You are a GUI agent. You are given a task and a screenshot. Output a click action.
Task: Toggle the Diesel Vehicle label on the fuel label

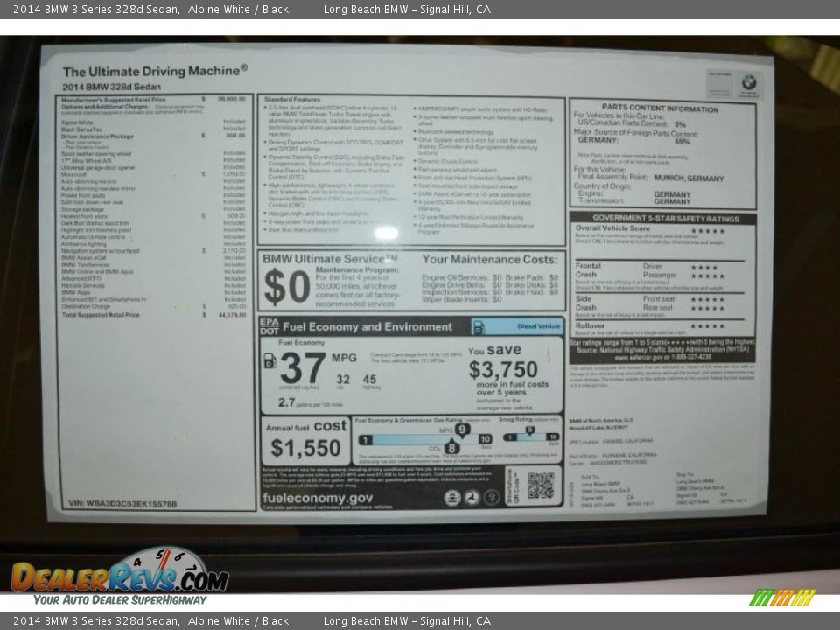542,326
